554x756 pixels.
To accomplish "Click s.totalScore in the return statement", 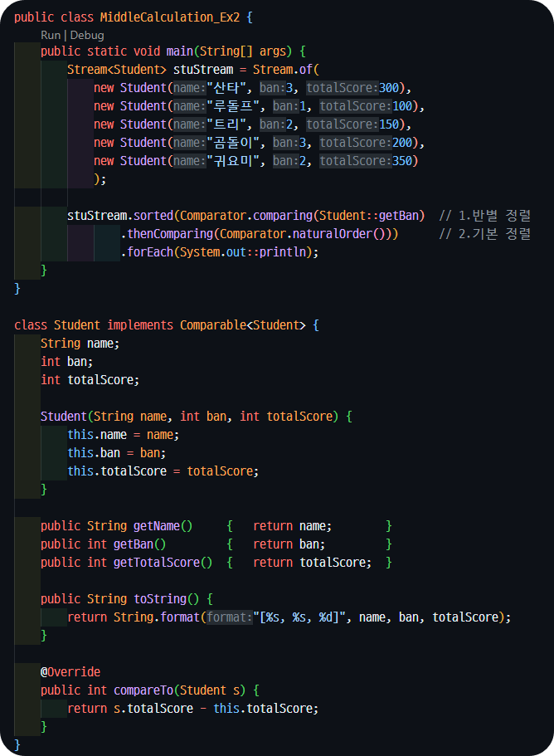I will (153, 709).
